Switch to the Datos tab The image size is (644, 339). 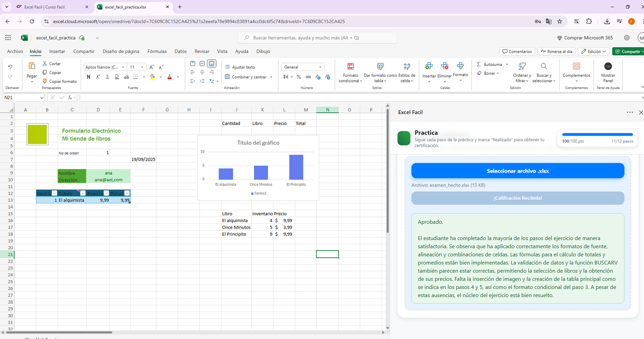180,52
